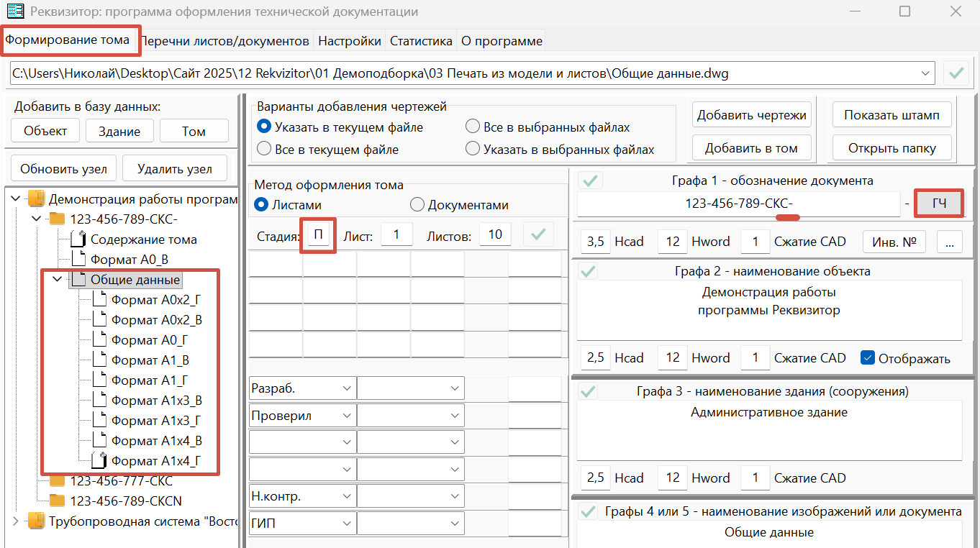The image size is (980, 548).
Task: Click the 123-456-777-СКС folder icon
Action: [57, 480]
